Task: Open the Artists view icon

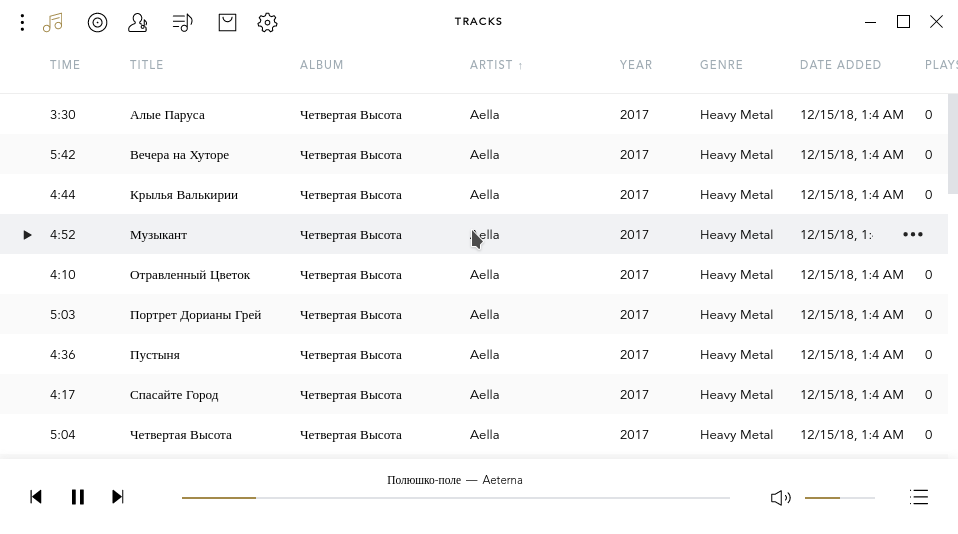Action: 137,23
